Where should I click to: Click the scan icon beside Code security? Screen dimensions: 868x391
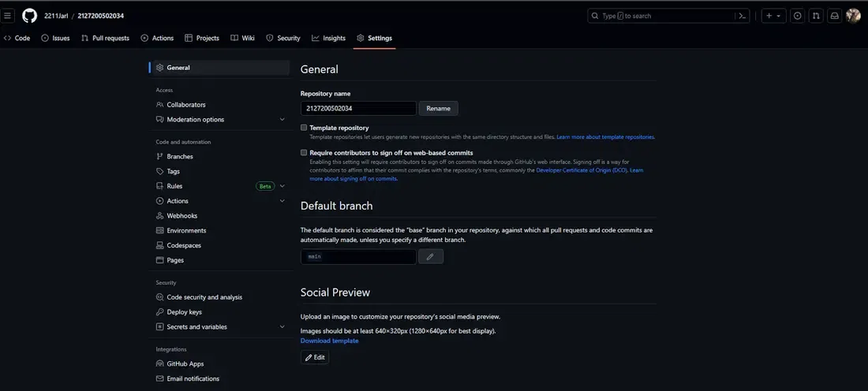coord(160,297)
